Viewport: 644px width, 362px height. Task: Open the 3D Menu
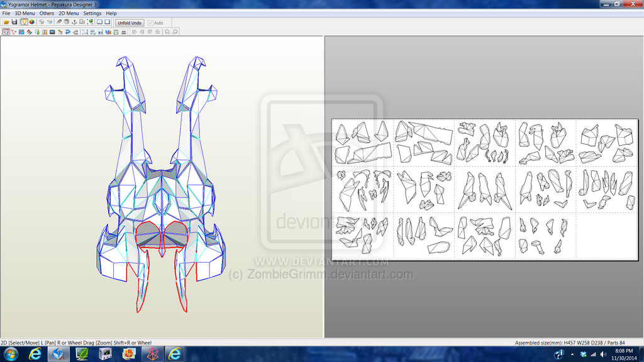pos(25,13)
